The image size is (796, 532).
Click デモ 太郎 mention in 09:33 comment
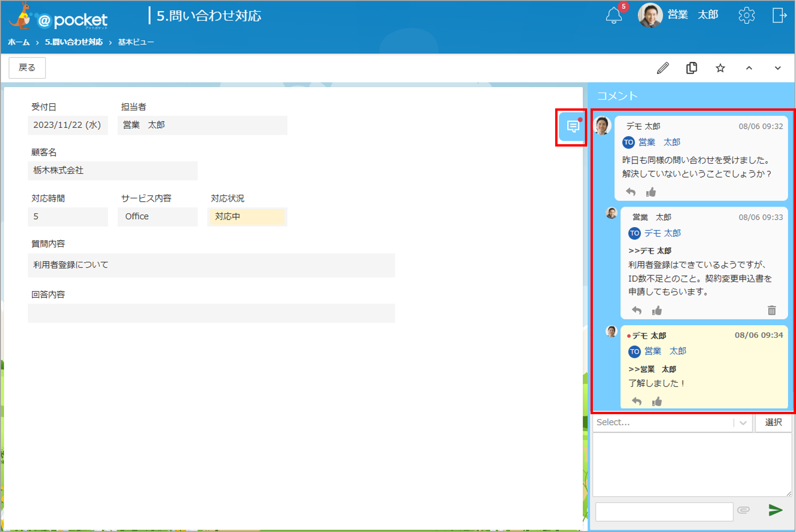point(662,233)
